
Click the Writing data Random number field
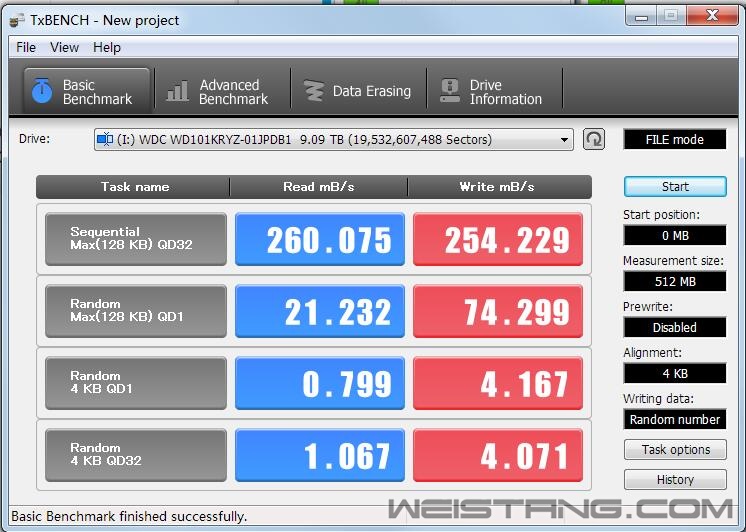[x=675, y=419]
